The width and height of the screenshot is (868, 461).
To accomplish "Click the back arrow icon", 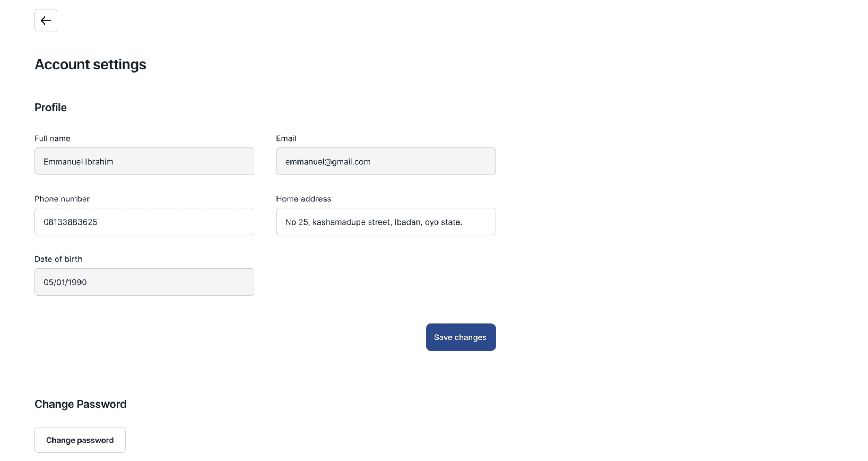I will coord(46,21).
